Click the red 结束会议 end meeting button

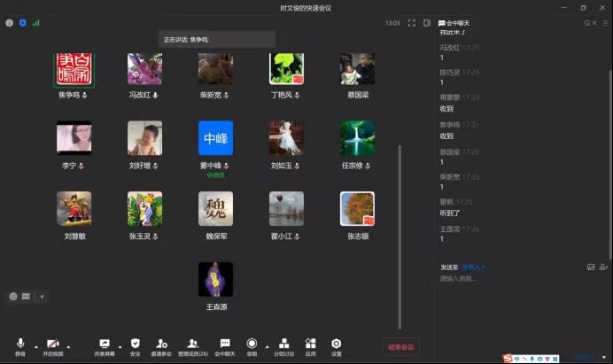(x=400, y=346)
